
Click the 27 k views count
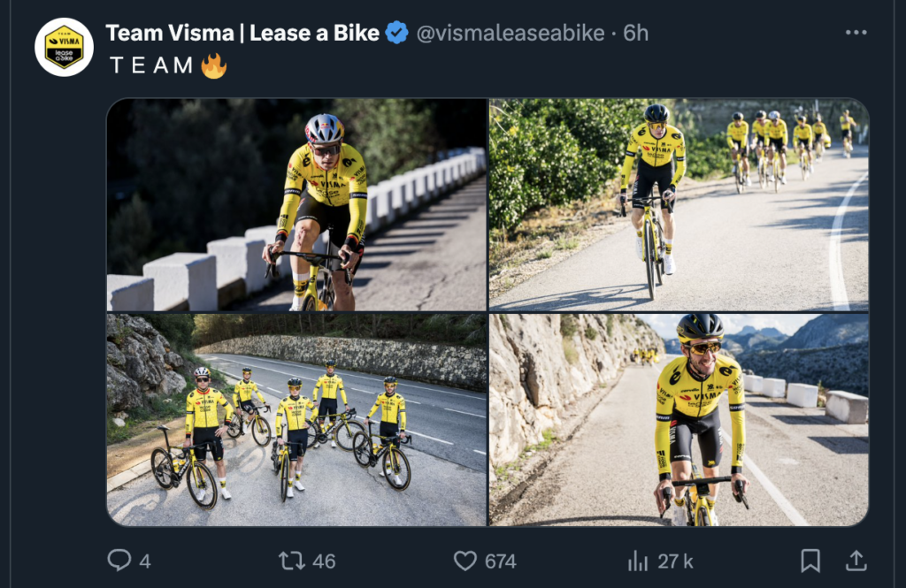675,561
